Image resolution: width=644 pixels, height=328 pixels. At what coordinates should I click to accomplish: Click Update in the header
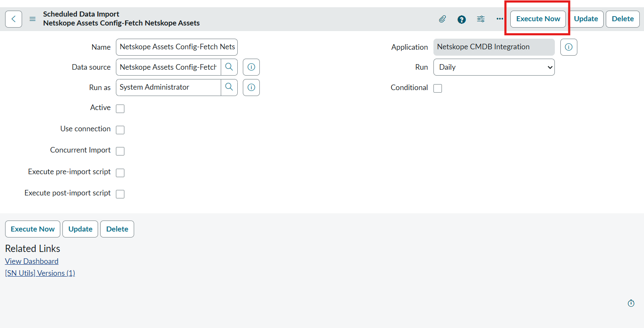586,19
